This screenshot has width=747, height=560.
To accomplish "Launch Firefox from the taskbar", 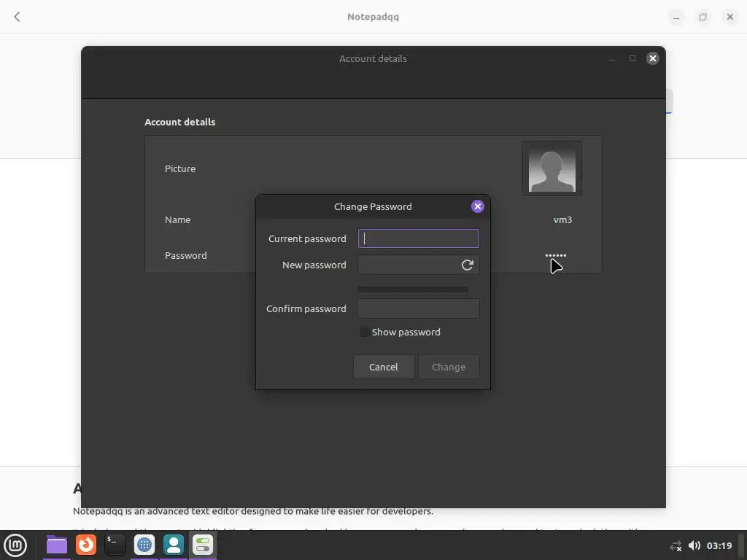I will [86, 545].
